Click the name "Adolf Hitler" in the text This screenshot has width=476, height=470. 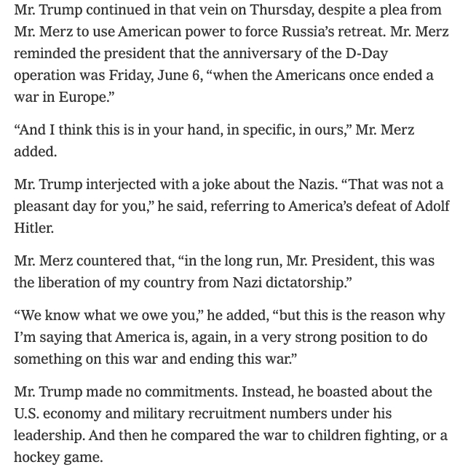422,206
